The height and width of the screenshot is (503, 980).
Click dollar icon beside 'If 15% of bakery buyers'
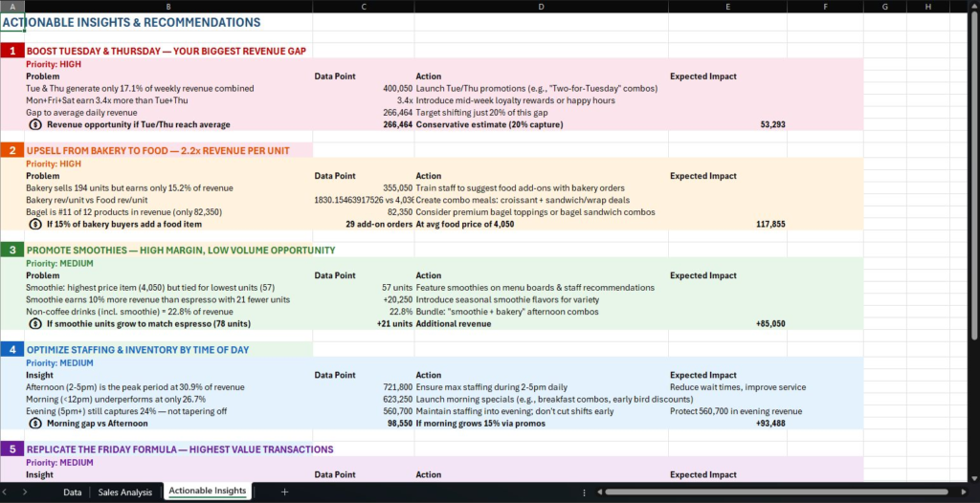point(35,224)
